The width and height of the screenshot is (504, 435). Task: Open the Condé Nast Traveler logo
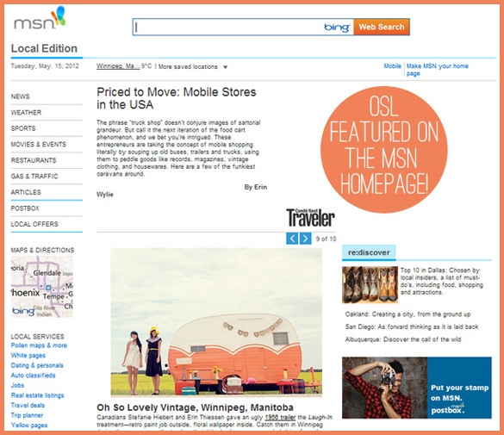tap(310, 217)
